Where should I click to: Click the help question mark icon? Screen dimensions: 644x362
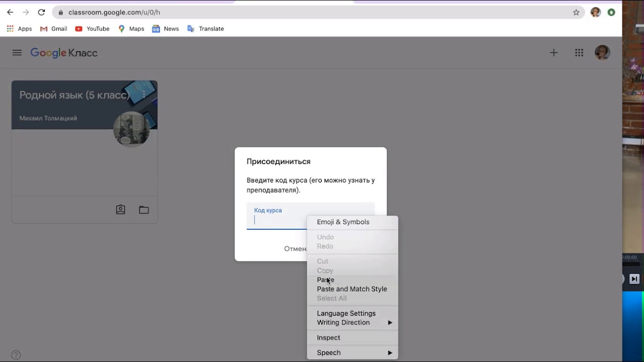(x=16, y=355)
